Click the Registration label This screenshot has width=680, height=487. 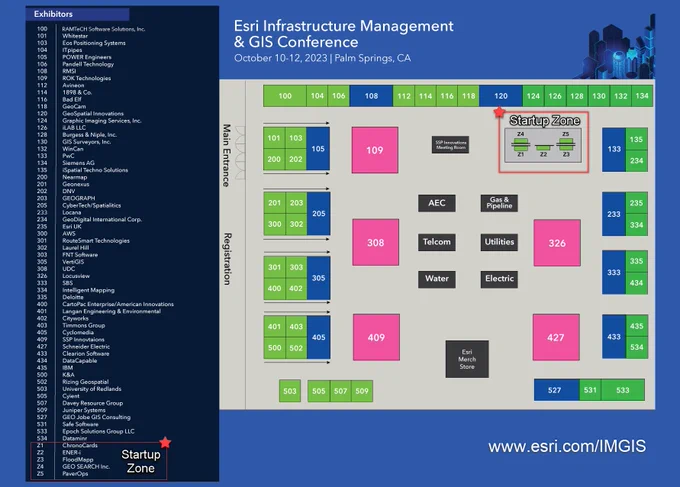point(227,259)
